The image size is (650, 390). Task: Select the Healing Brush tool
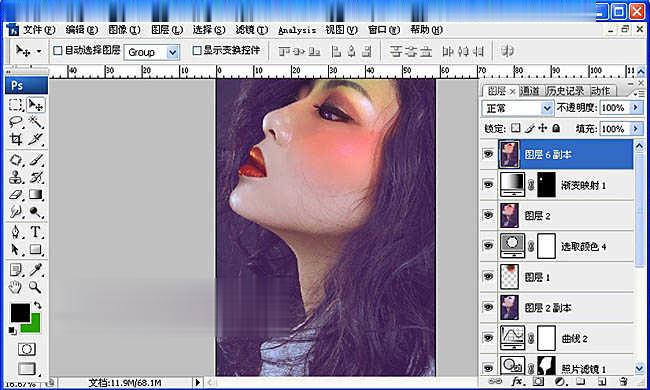pos(15,160)
